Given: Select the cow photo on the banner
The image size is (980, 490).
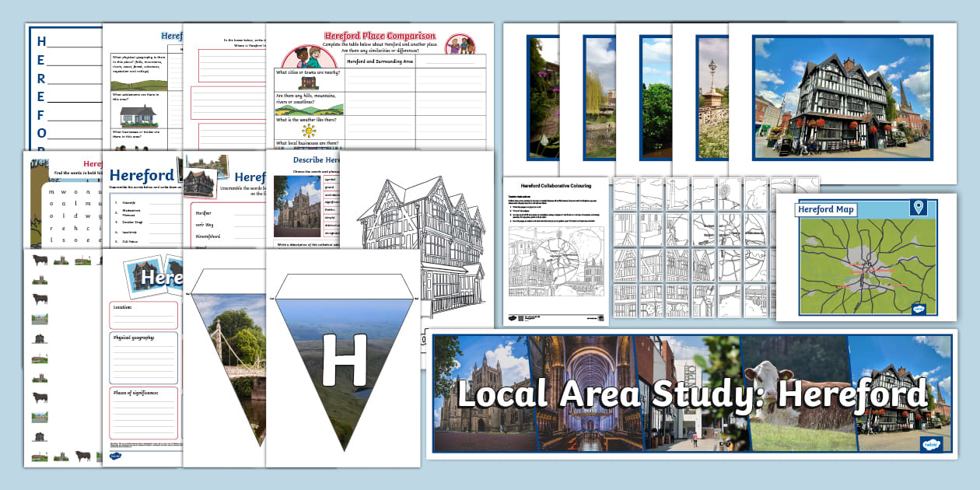Looking at the screenshot, I should point(778,381).
